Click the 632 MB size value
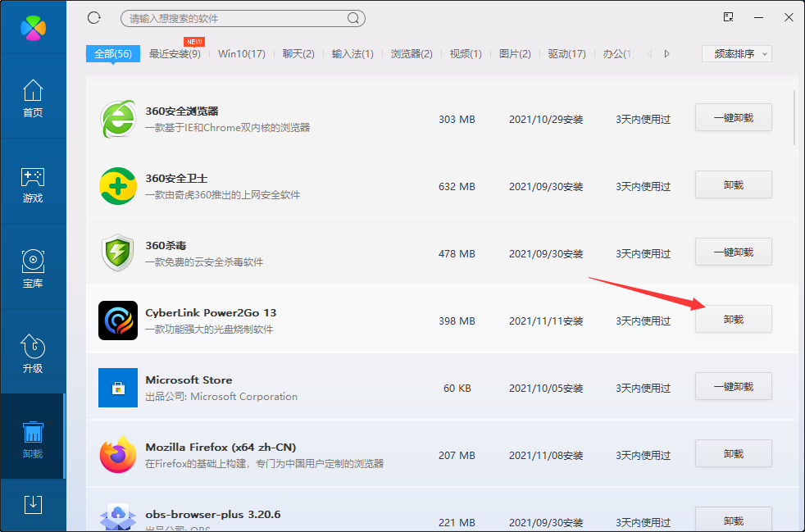Image resolution: width=805 pixels, height=532 pixels. click(x=457, y=187)
